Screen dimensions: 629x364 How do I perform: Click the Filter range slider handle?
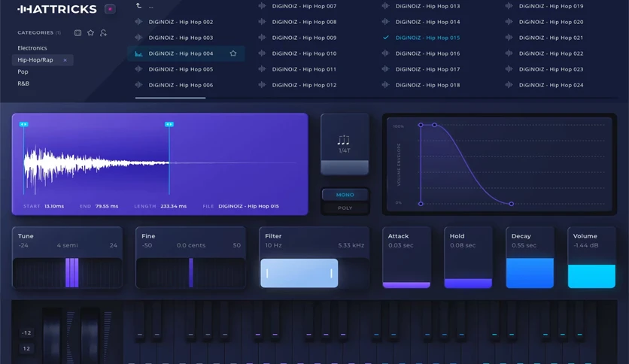[x=299, y=273]
